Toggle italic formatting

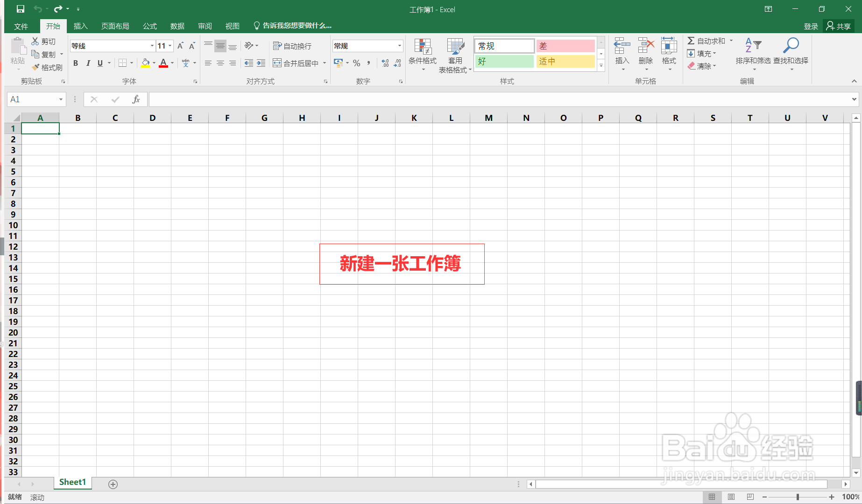point(88,63)
